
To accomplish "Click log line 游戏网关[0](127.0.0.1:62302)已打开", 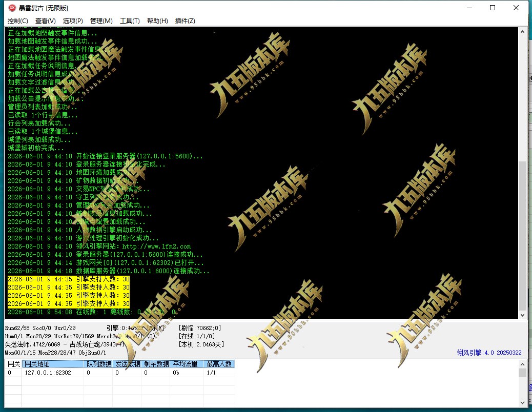I will coord(106,263).
